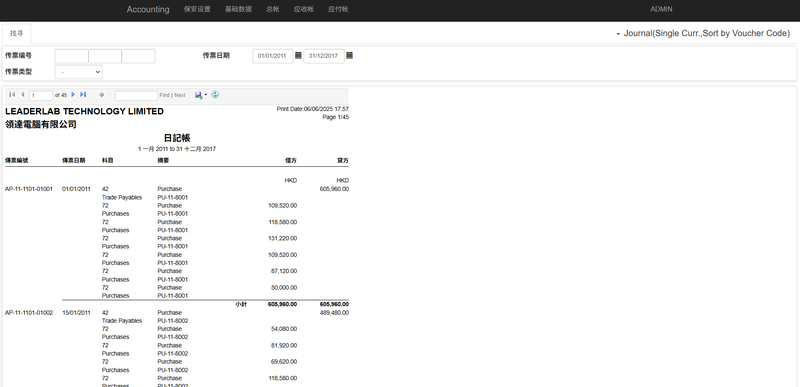Open the 应收帐 menu

[304, 9]
